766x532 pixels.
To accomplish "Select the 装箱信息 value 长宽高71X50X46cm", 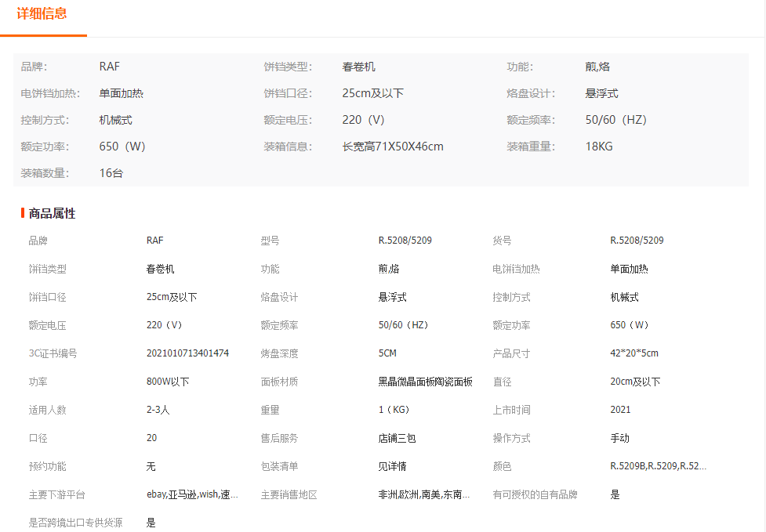I will click(393, 147).
